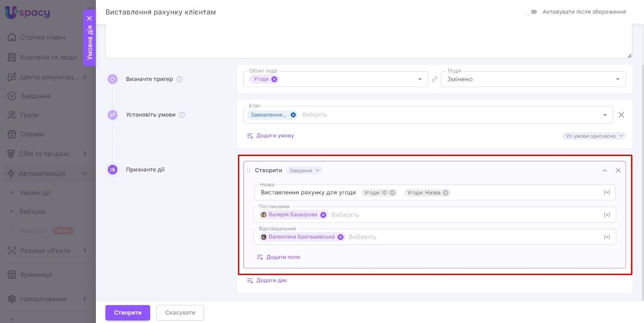The width and height of the screenshot is (644, 323).
Task: Delete the 'Етап' condition row
Action: [x=621, y=115]
